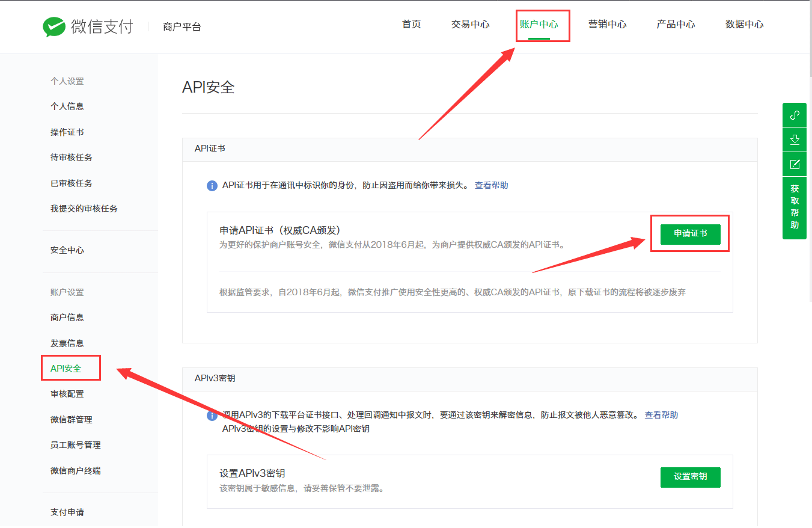Click the 商户平台 header text
812x528 pixels.
point(182,27)
